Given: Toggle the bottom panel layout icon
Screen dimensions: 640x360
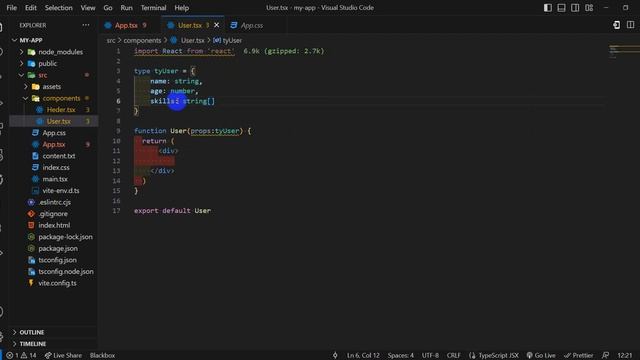Looking at the screenshot, I should (x=561, y=8).
